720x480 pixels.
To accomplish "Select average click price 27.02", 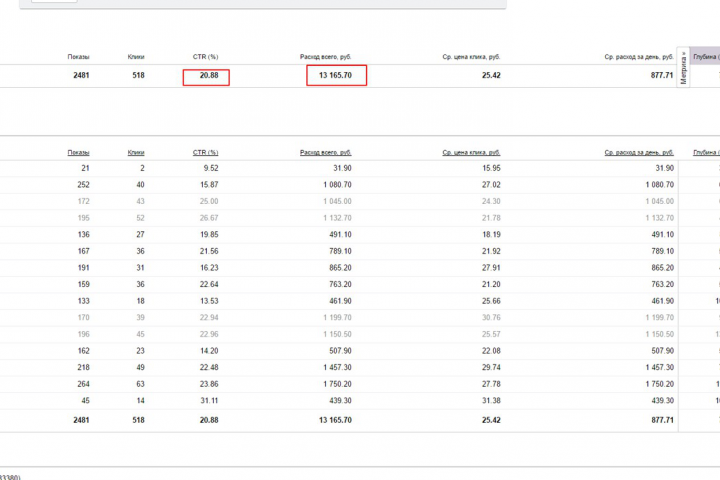I will [491, 185].
